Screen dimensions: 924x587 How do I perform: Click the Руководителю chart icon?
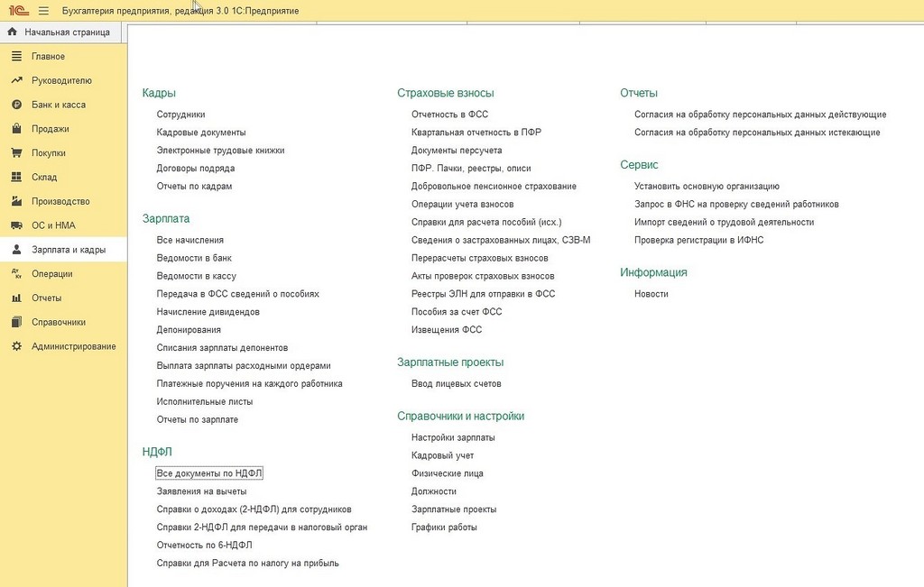(16, 80)
